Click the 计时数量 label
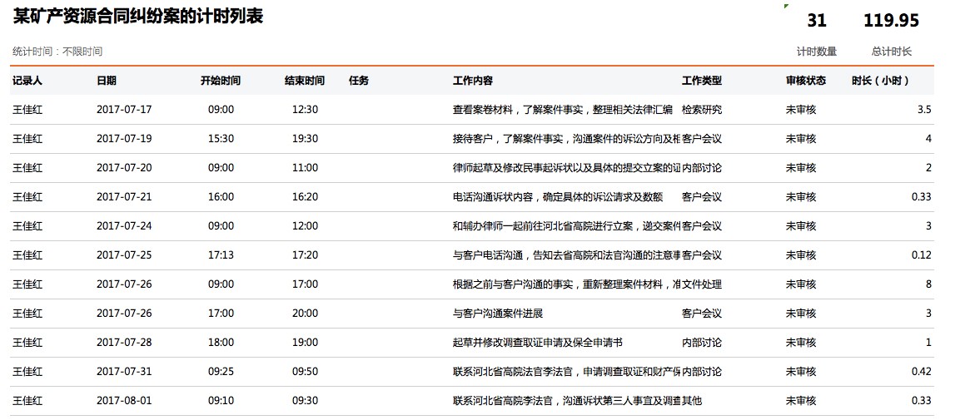Screen dimensions: 980x420 [817, 52]
